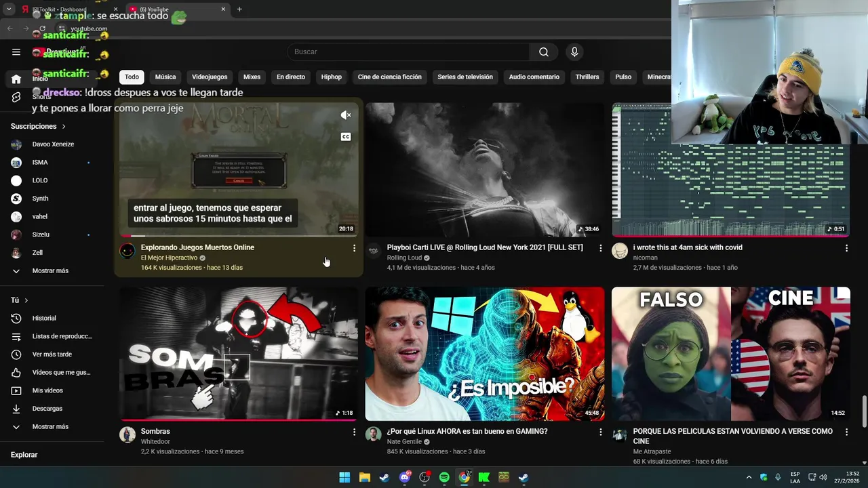Open the Suscripciones section chevron
The image size is (868, 488).
64,127
